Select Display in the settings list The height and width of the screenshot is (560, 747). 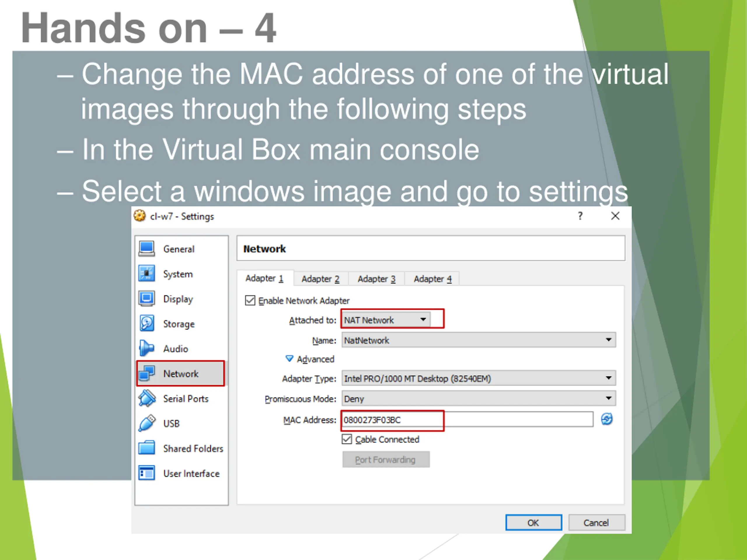point(181,299)
